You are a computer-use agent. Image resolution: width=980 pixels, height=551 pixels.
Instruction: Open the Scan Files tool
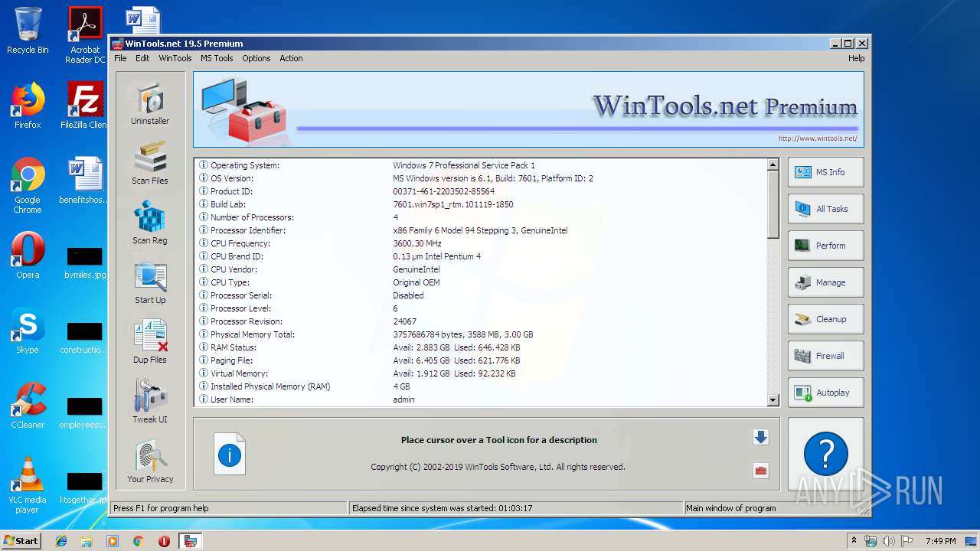pos(150,164)
